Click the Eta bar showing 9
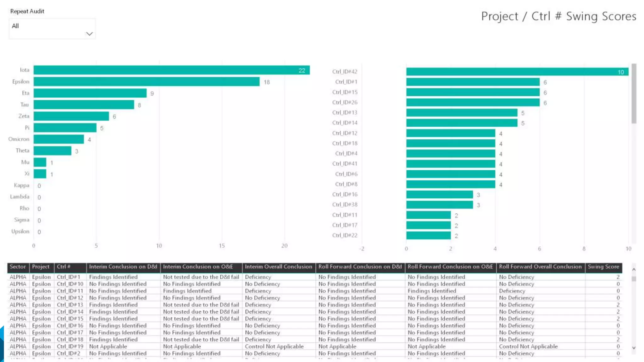 tap(90, 93)
